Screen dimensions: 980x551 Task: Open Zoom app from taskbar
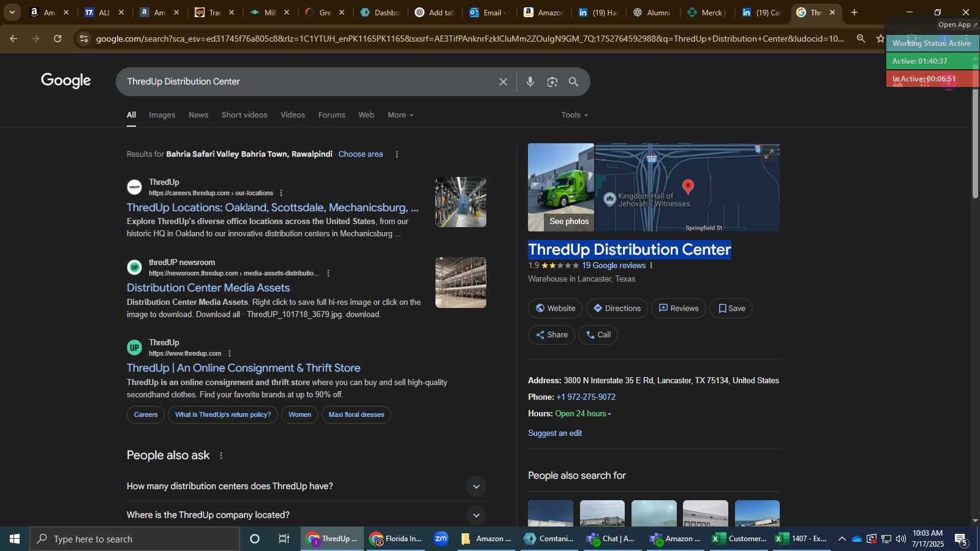pos(441,539)
